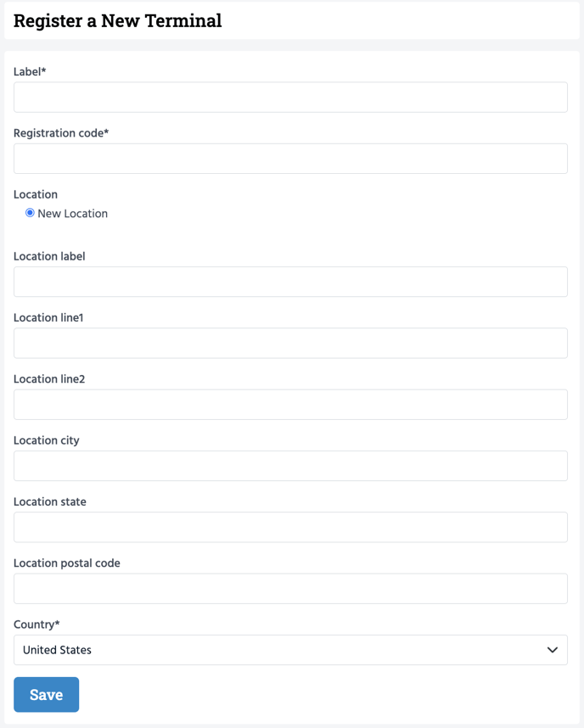The width and height of the screenshot is (584, 728).
Task: Focus the Registration code input box
Action: click(x=290, y=159)
